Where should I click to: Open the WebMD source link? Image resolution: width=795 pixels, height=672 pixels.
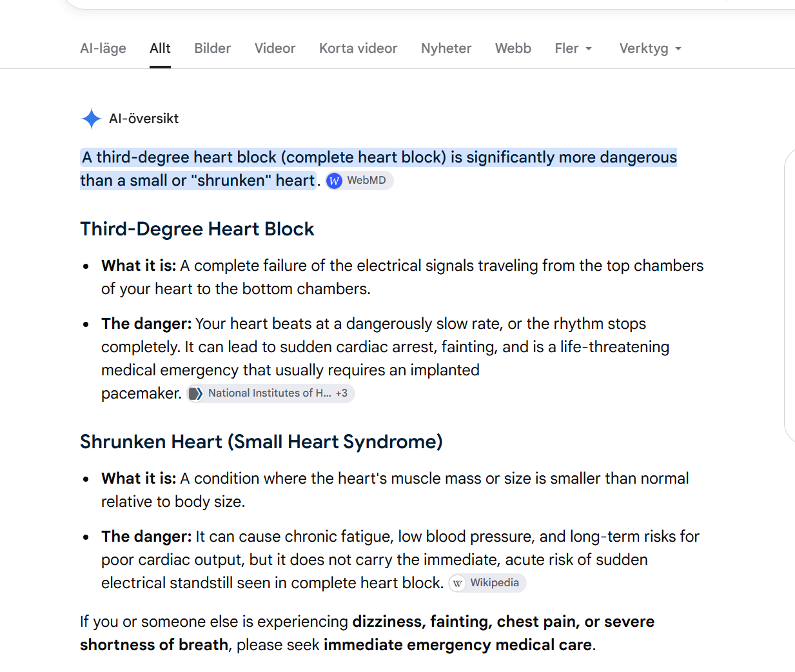(359, 181)
